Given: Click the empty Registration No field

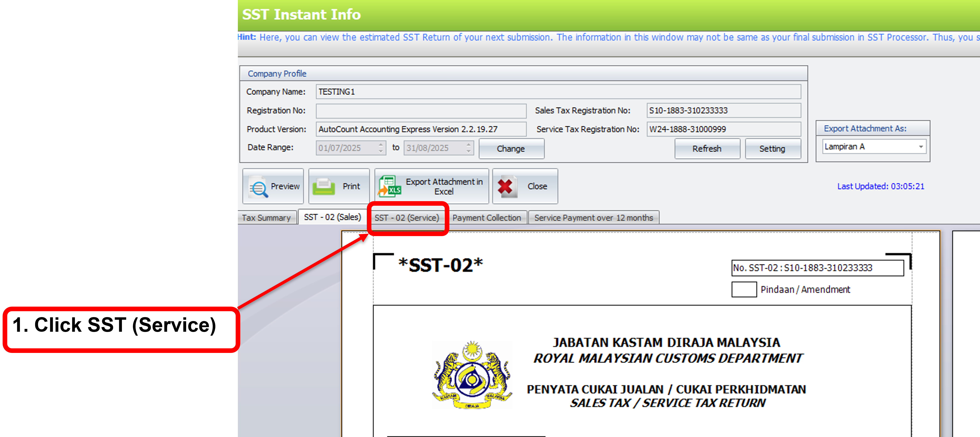Looking at the screenshot, I should point(421,111).
